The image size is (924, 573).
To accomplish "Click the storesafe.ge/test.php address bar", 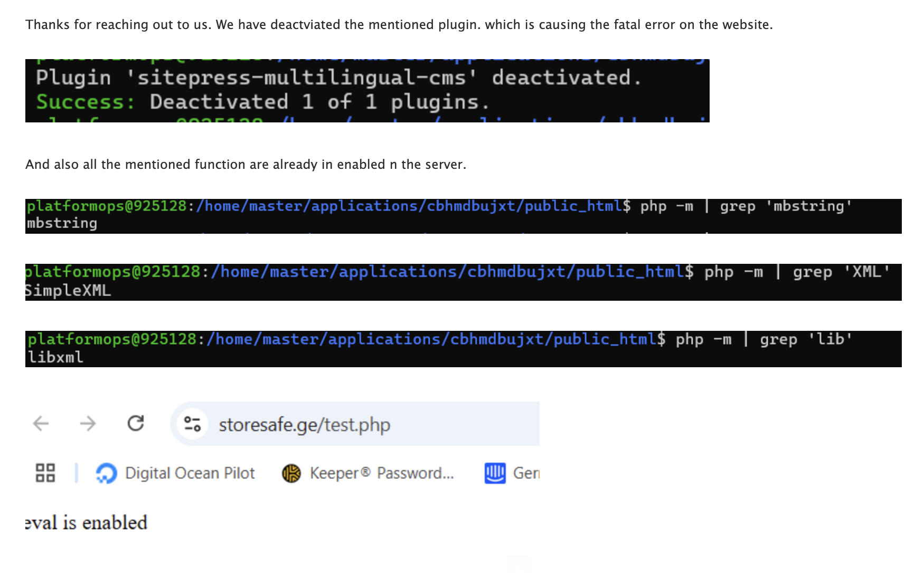I will tap(355, 424).
